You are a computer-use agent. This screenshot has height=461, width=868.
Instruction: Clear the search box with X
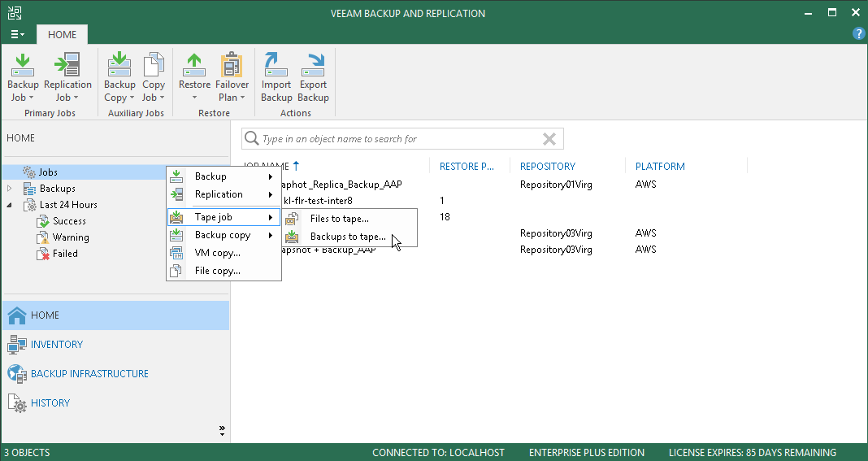point(549,138)
